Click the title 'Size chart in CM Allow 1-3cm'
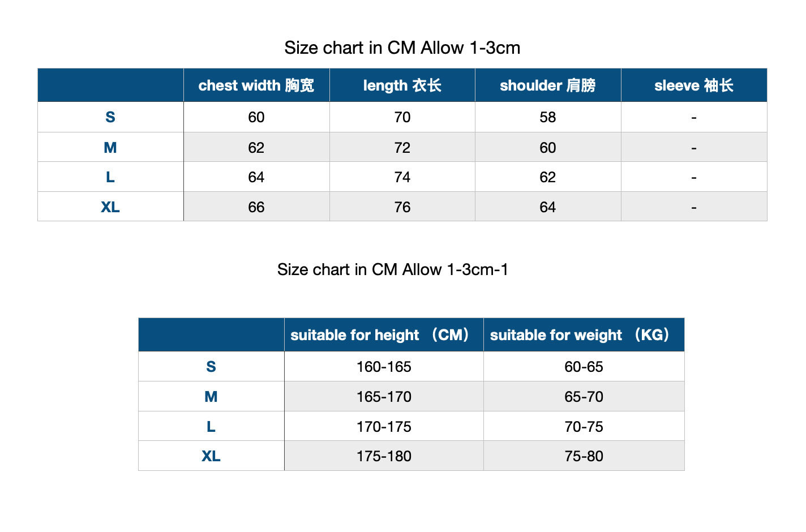Image resolution: width=806 pixels, height=532 pixels. pos(402,48)
